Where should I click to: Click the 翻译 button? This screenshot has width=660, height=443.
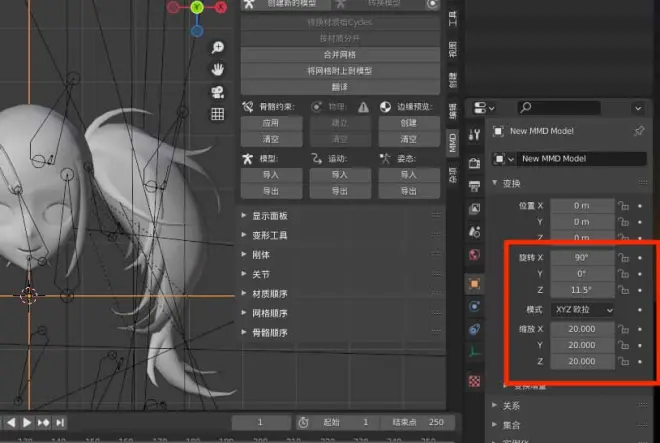pos(340,87)
